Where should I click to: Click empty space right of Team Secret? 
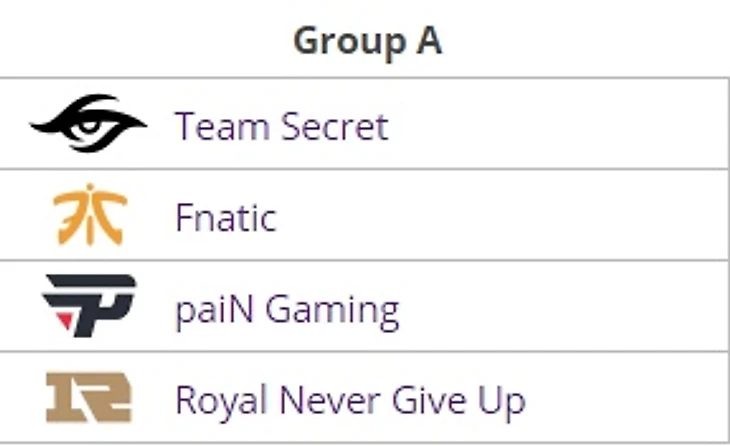pyautogui.click(x=560, y=127)
